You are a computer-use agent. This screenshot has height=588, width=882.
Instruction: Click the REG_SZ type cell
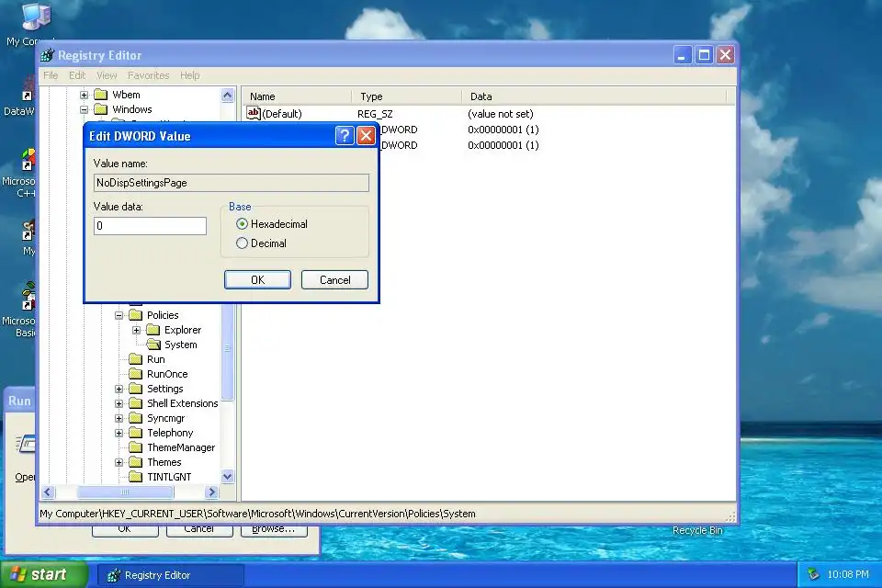tap(375, 114)
